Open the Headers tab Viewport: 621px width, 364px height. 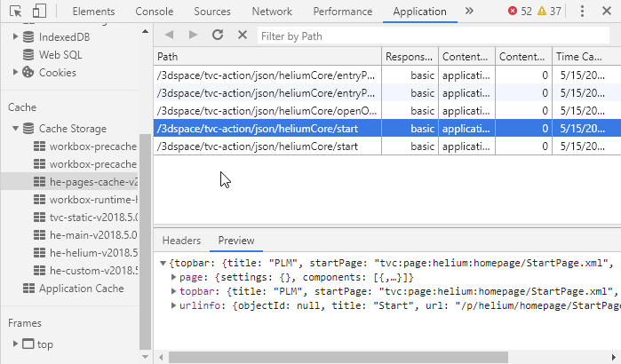(x=181, y=241)
